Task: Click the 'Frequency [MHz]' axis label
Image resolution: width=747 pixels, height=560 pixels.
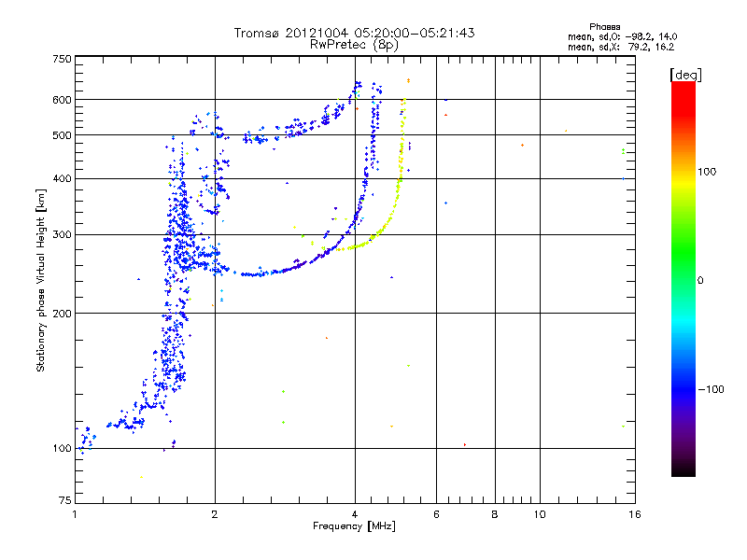Action: coord(354,526)
